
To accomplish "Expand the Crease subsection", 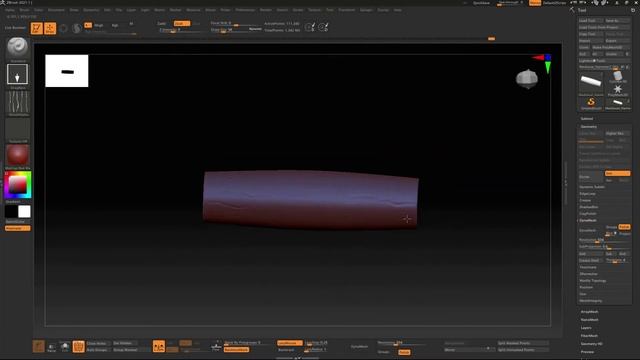I will tap(585, 200).
